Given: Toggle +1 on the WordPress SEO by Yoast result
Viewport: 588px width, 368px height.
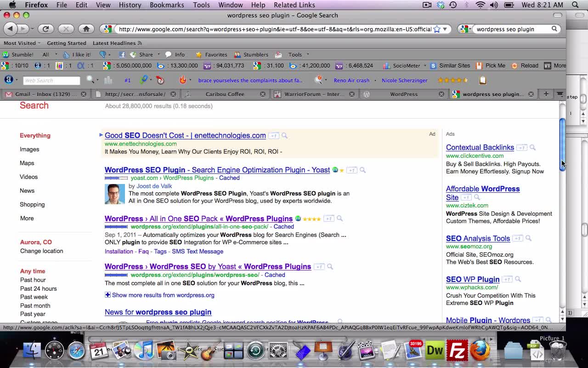Looking at the screenshot, I should [319, 267].
